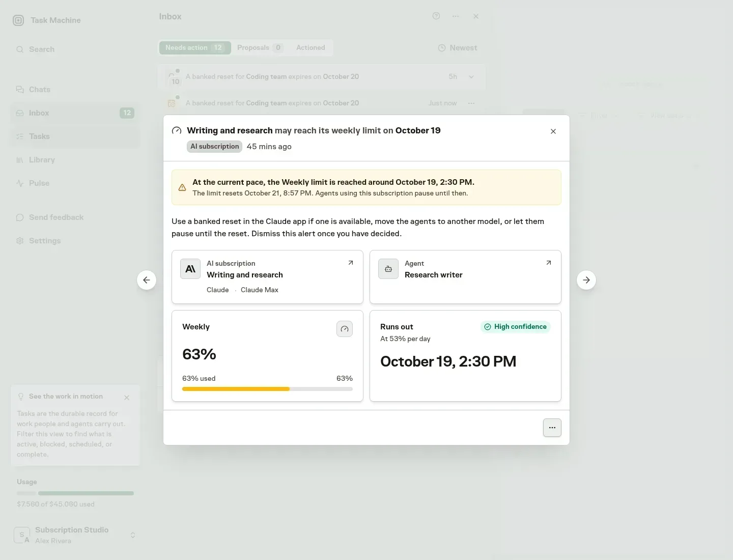
Task: Click the text "At 53% per day"
Action: pyautogui.click(x=405, y=339)
